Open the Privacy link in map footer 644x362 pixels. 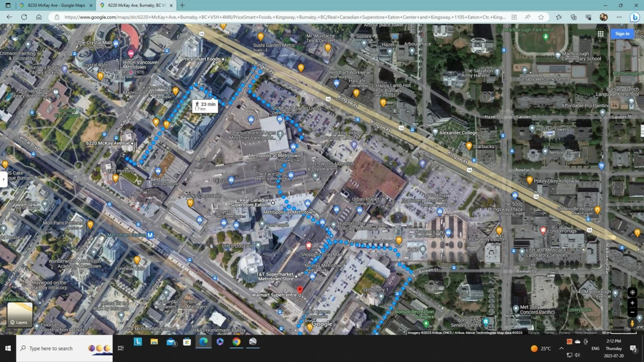coord(564,333)
